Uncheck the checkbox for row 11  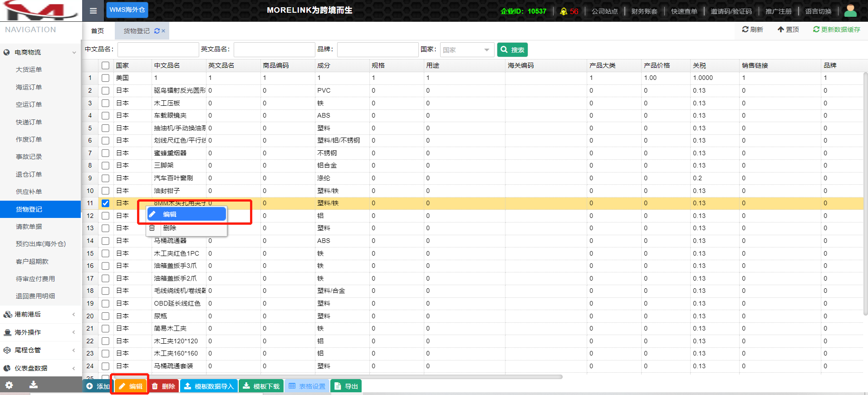(105, 203)
